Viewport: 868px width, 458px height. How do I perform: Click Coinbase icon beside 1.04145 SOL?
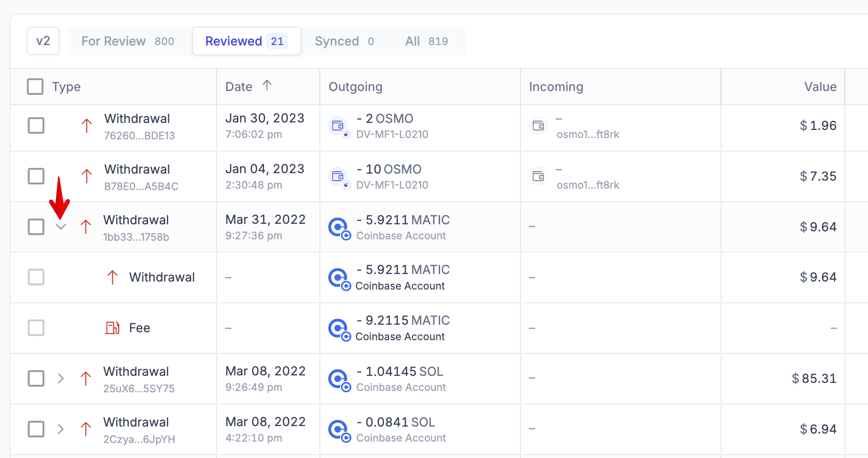(338, 379)
